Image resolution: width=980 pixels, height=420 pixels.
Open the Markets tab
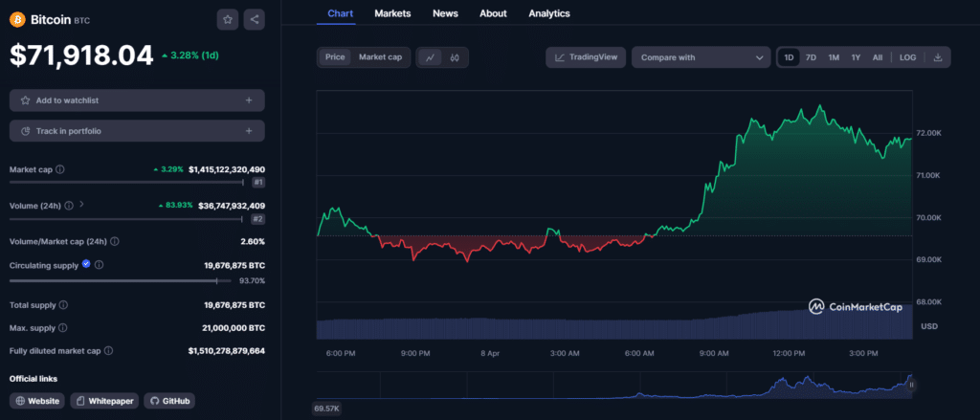click(x=392, y=13)
